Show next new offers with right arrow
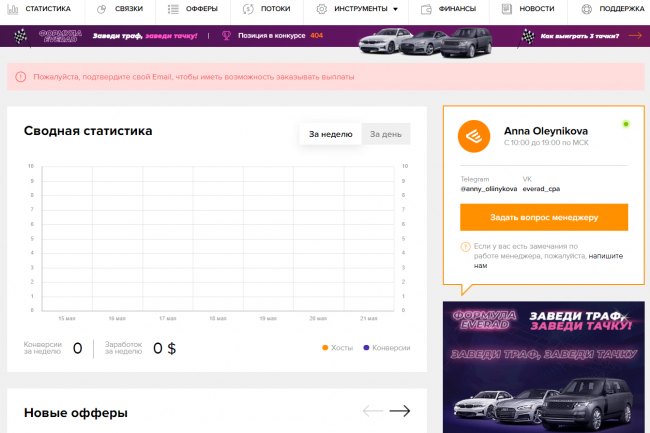This screenshot has width=650, height=433. point(400,411)
